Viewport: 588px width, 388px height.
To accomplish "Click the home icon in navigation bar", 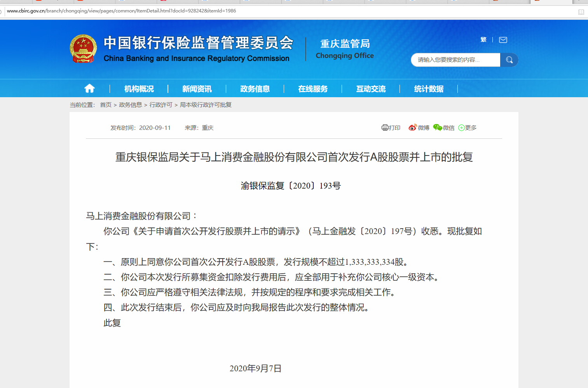I will click(89, 89).
